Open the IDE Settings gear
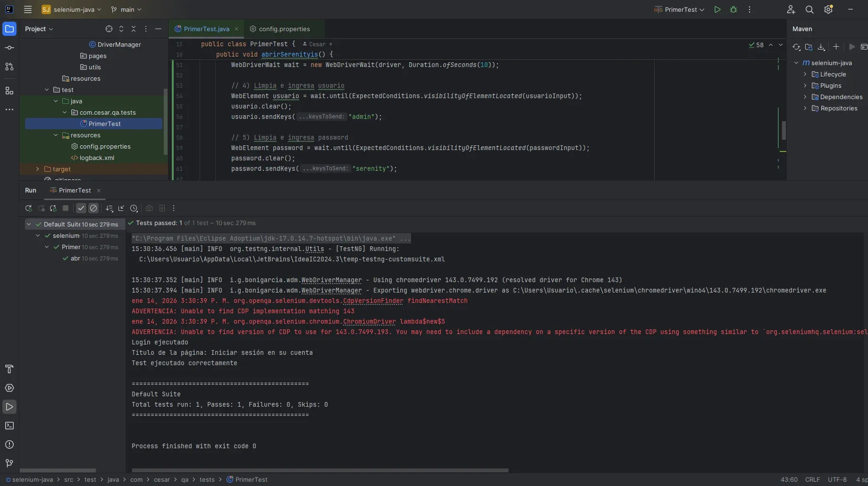Viewport: 868px width, 486px height. tap(828, 9)
